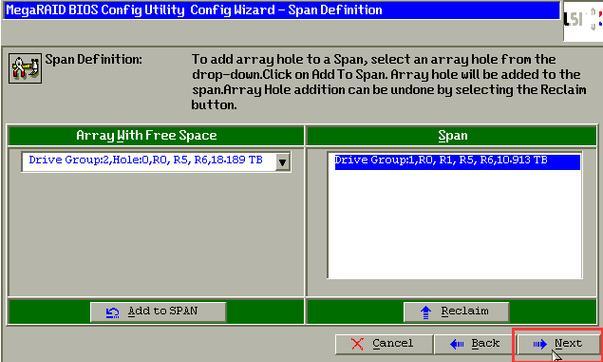Select Drive Group:1 entry in Span list

[457, 162]
